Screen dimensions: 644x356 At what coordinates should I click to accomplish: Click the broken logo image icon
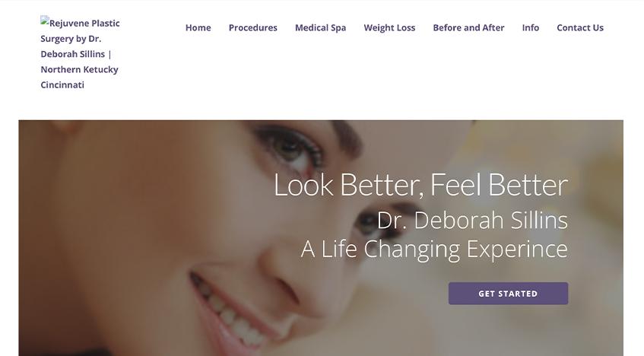point(45,21)
